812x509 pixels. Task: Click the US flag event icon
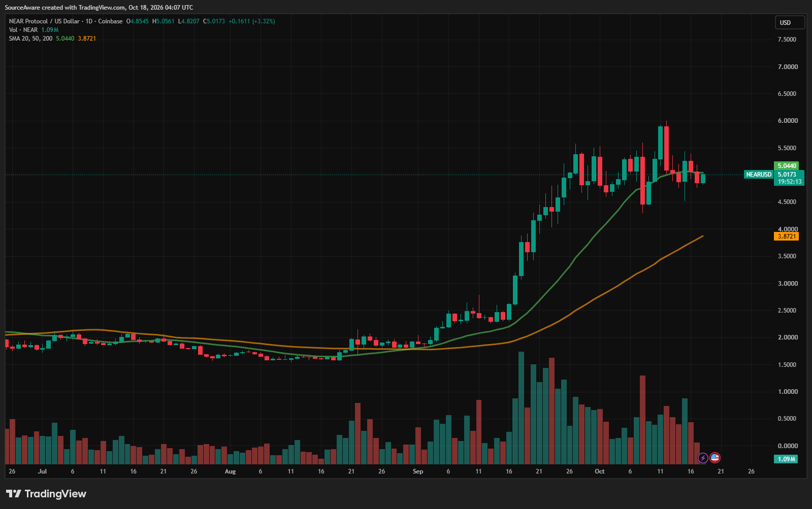tap(715, 458)
